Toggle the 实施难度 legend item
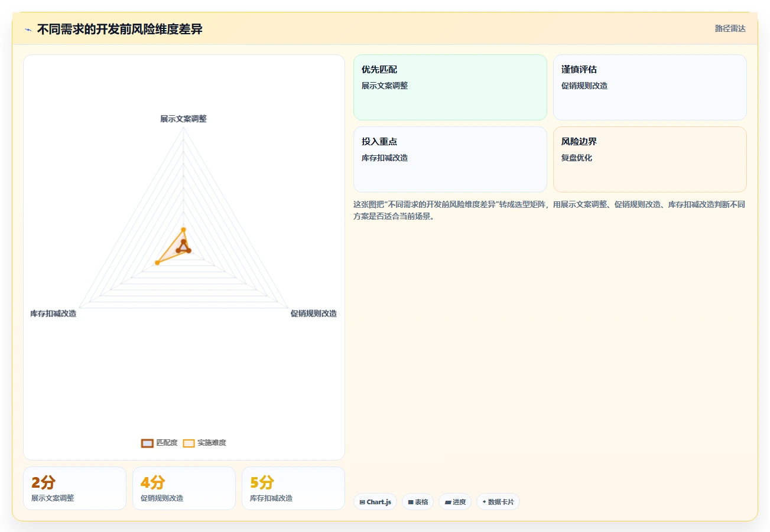Viewport: 770px width, 532px height. (204, 443)
